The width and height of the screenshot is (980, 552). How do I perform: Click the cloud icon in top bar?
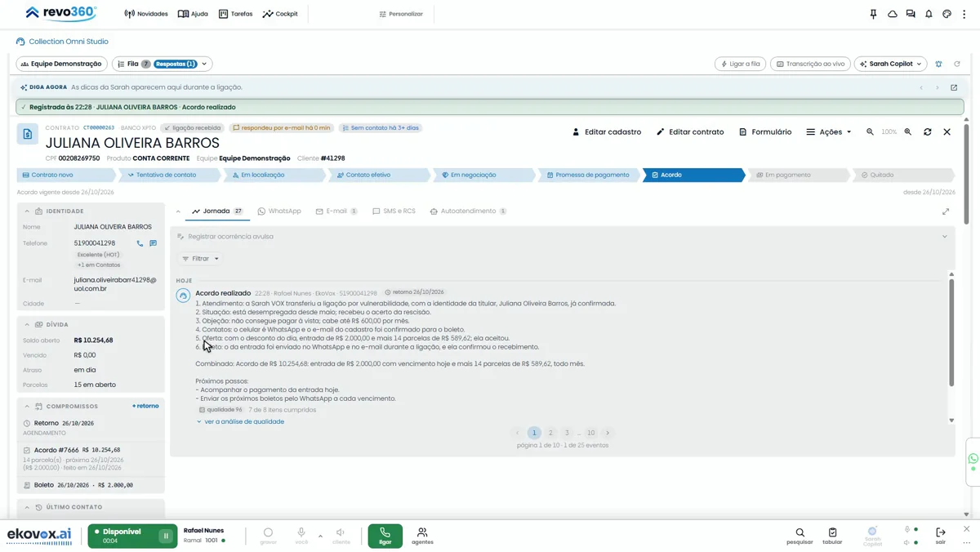coord(892,14)
